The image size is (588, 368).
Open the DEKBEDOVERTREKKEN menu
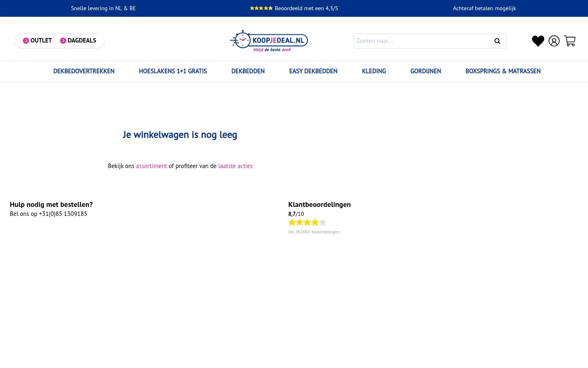pyautogui.click(x=84, y=71)
